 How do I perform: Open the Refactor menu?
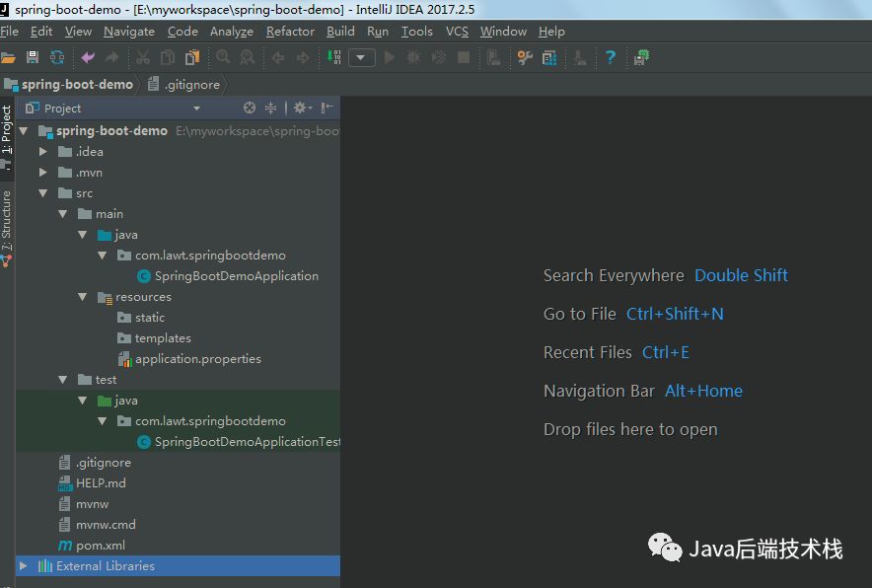coord(290,32)
